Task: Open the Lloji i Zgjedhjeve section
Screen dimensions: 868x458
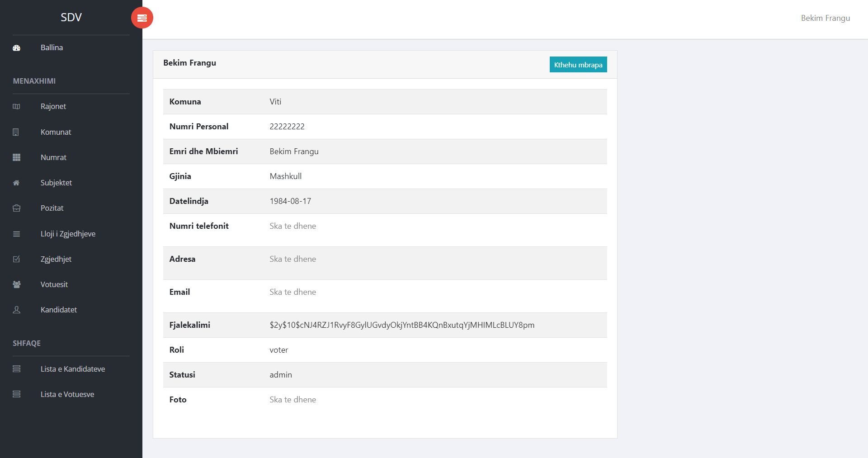Action: pos(68,234)
